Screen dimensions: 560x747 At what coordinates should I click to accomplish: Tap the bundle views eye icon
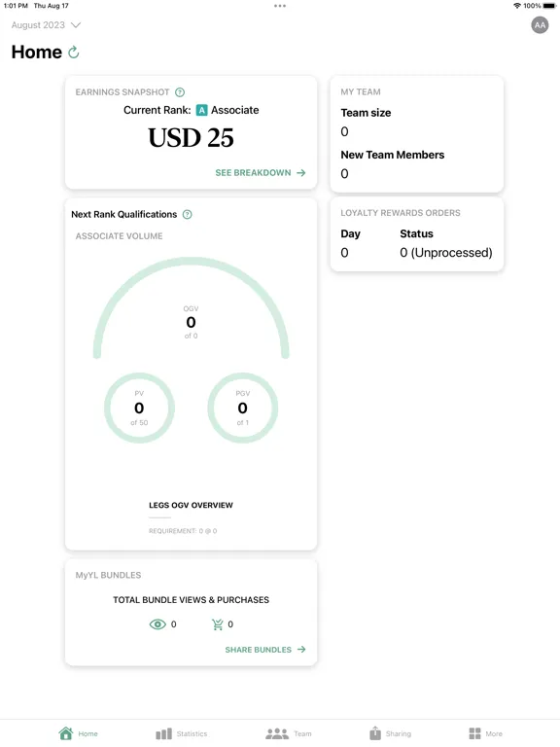pyautogui.click(x=157, y=624)
